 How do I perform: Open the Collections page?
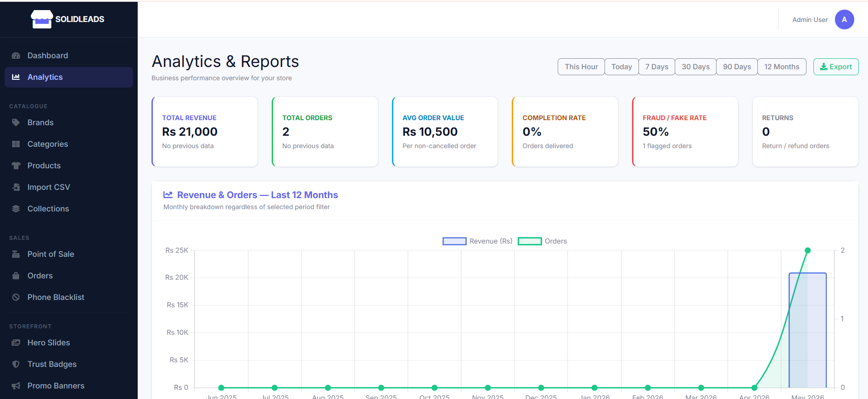point(69,209)
